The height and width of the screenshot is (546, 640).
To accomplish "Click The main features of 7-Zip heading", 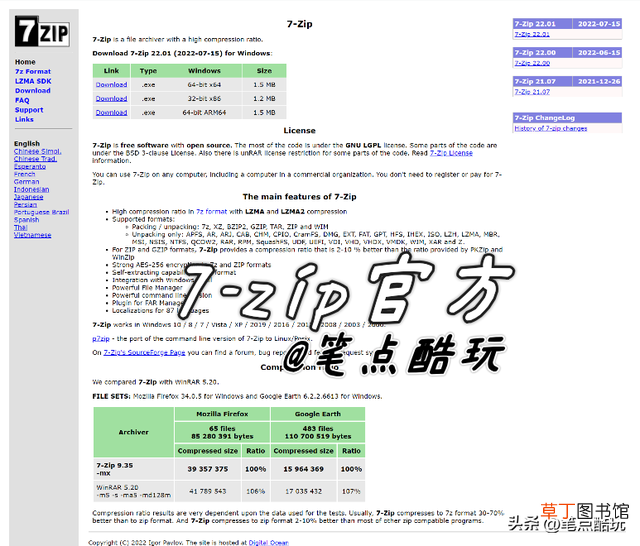I will (x=300, y=197).
